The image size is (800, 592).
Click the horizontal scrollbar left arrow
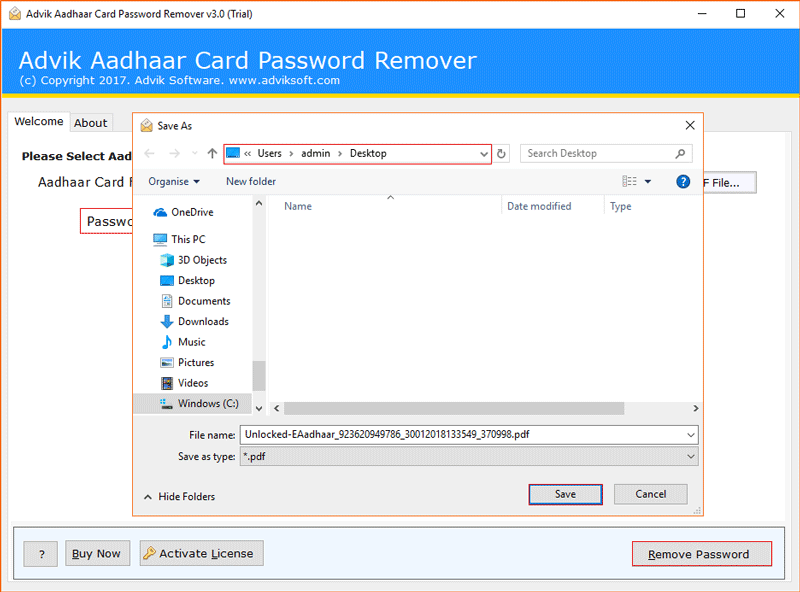(x=277, y=408)
